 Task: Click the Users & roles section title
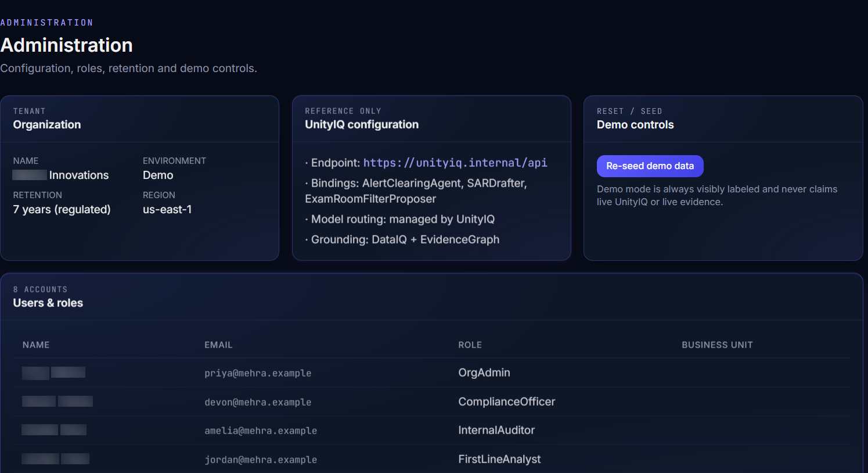tap(48, 303)
